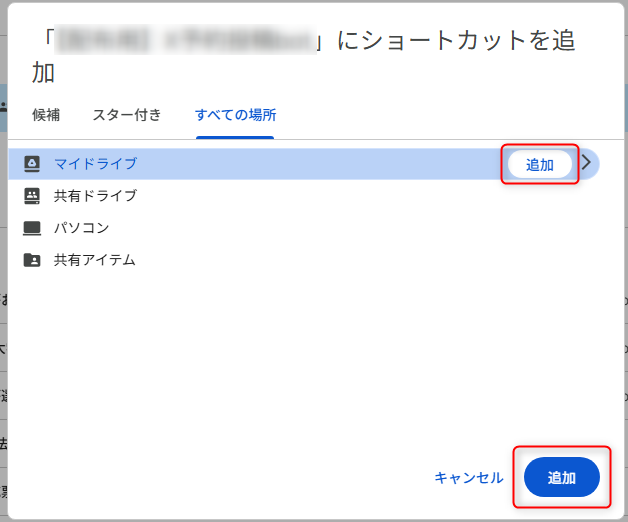Screen dimensions: 628x522
Task: Click the にショートカットを追加 title text
Action: coord(457,40)
